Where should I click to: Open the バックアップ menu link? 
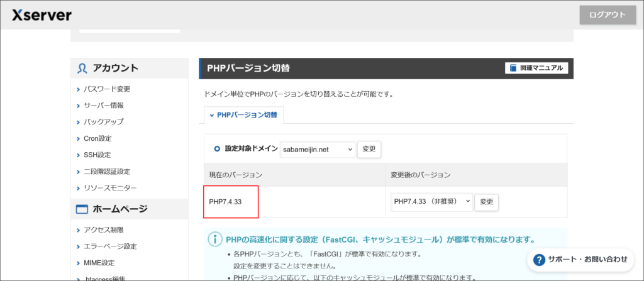point(104,122)
